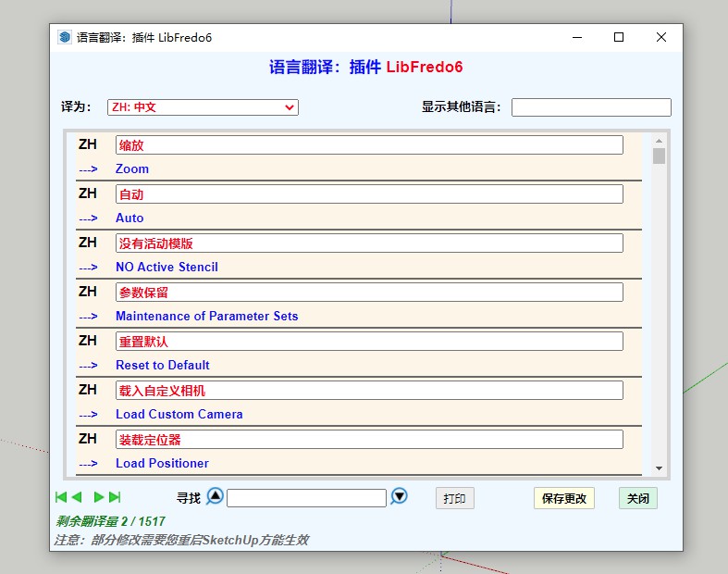
Task: Click the 重置默认 translation field
Action: [x=368, y=342]
